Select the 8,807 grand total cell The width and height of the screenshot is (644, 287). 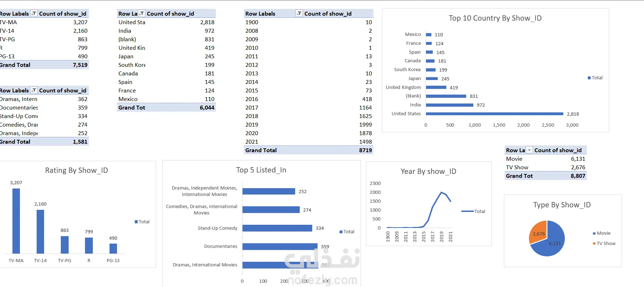coord(560,176)
